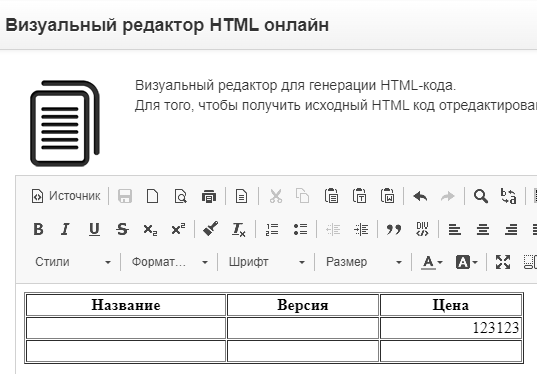Viewport: 537px width, 374px height.
Task: Click the Цена table header
Action: 451,305
